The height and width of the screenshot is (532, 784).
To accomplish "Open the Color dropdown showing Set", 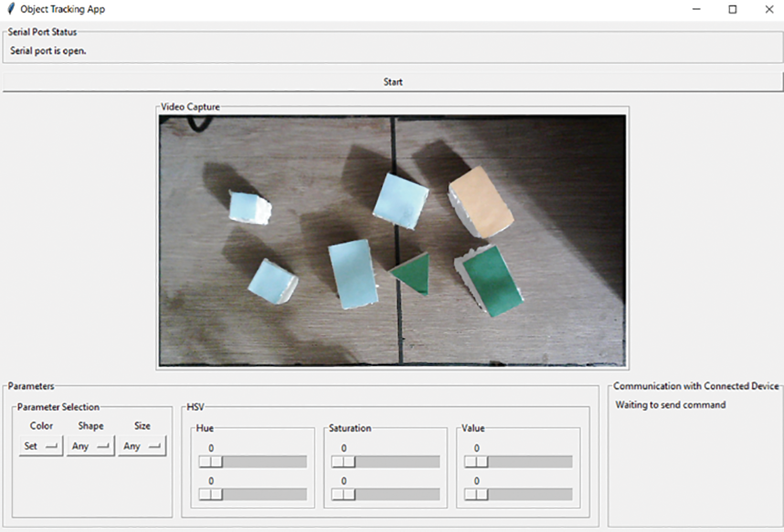I will 41,446.
